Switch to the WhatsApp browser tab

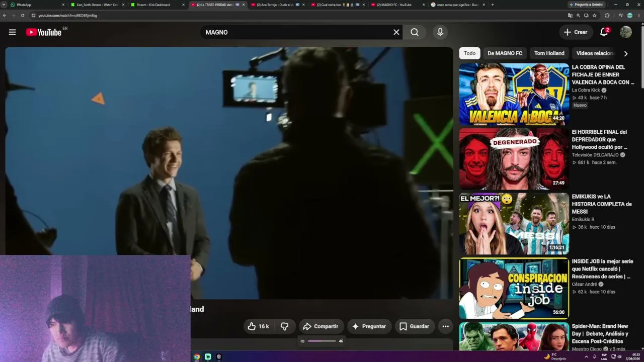(x=37, y=5)
